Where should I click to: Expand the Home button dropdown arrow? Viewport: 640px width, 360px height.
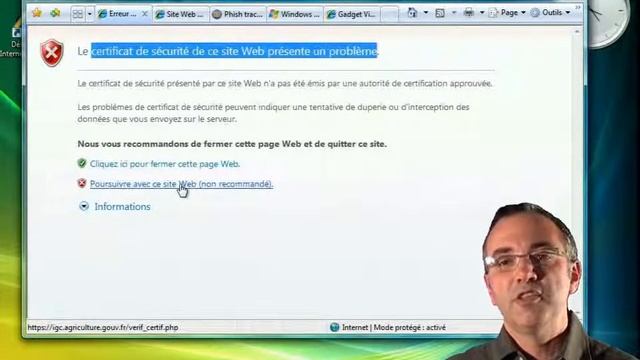coord(426,13)
